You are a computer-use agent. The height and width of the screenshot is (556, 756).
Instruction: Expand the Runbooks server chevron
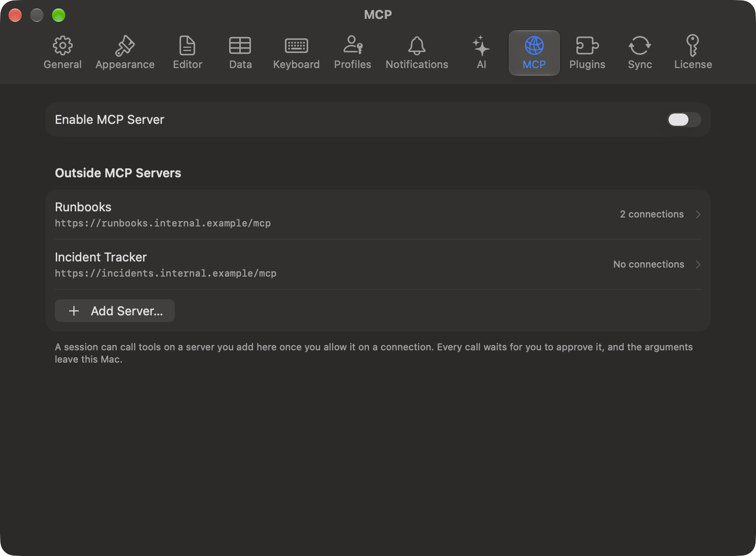tap(698, 214)
